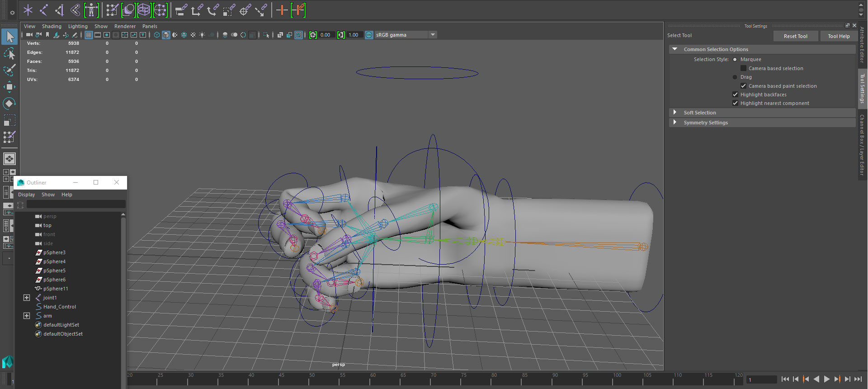Select the Lasso Select tool

pos(9,54)
